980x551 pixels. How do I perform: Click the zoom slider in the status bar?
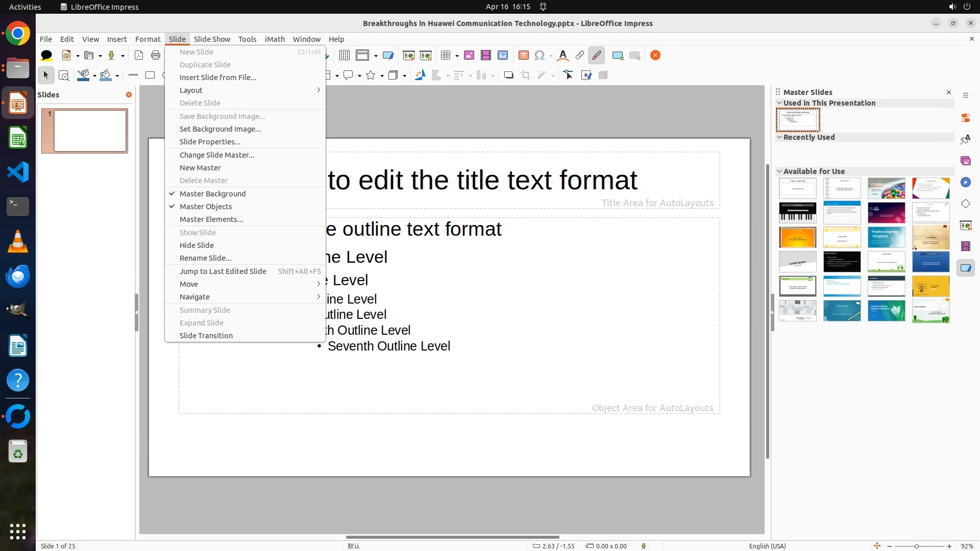tap(917, 546)
